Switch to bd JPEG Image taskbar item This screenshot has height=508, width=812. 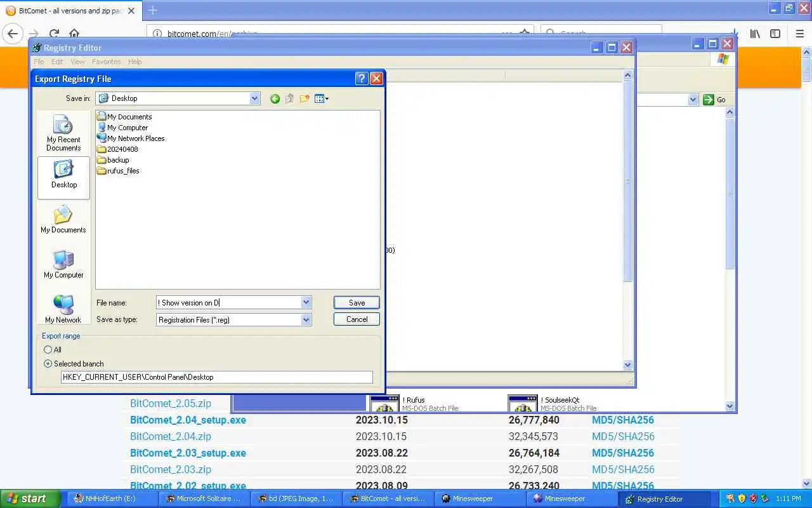[296, 498]
